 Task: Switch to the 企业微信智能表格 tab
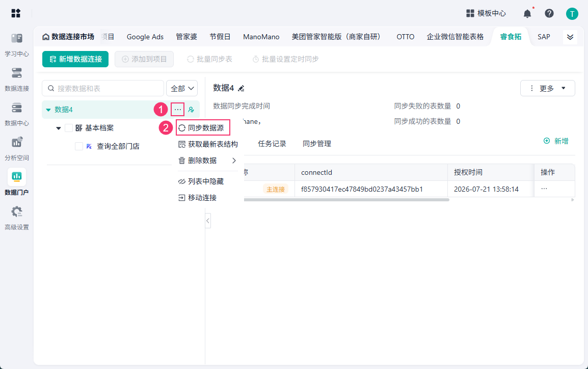(x=455, y=37)
